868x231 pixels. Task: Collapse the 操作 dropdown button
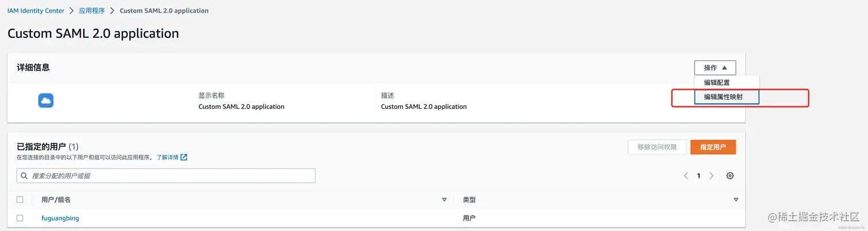(715, 68)
